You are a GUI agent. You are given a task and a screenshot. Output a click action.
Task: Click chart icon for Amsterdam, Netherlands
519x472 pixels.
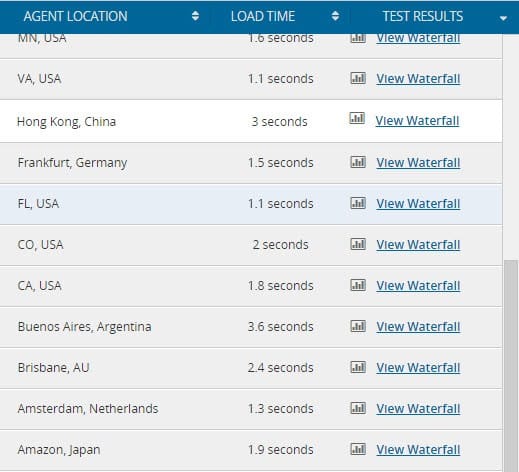pyautogui.click(x=358, y=408)
